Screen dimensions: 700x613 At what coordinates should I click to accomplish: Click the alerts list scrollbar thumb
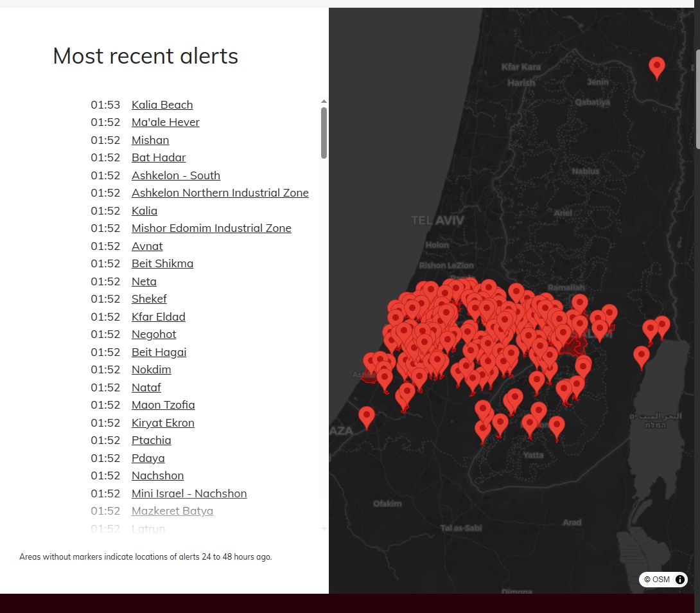324,133
